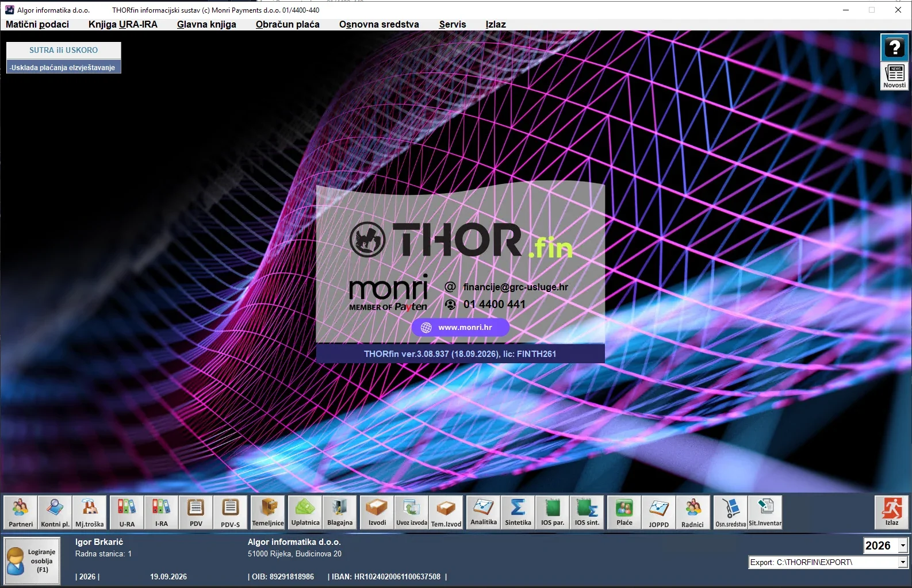Open the Knjiga URA-IRA menu
Image resolution: width=912 pixels, height=588 pixels.
pos(123,24)
